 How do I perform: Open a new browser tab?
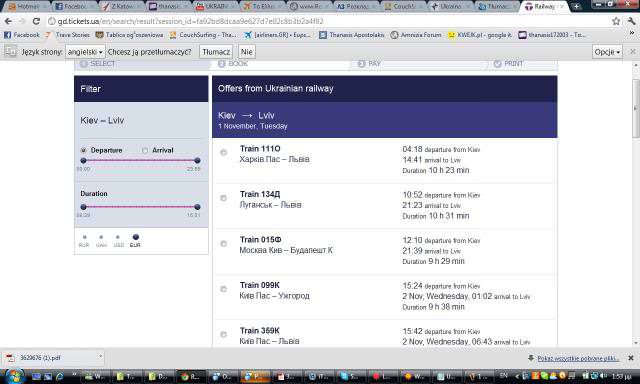576,7
